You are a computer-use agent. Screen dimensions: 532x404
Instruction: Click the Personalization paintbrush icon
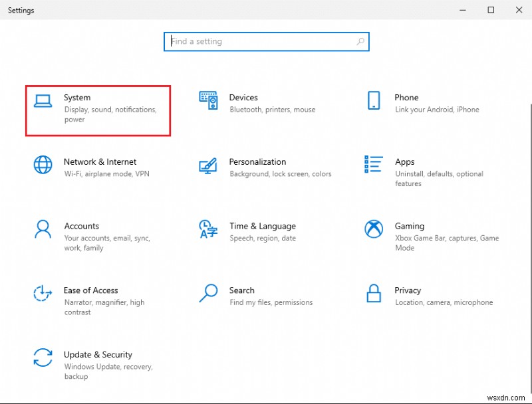coord(208,165)
